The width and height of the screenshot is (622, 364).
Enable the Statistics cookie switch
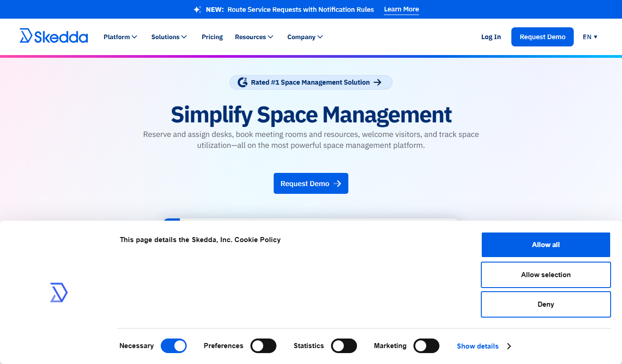tap(344, 346)
